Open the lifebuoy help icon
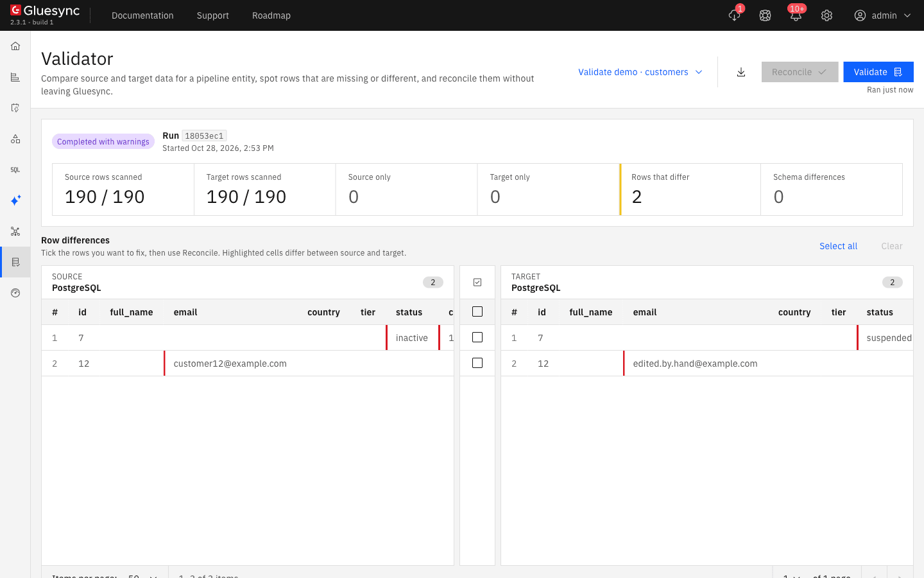 765,15
